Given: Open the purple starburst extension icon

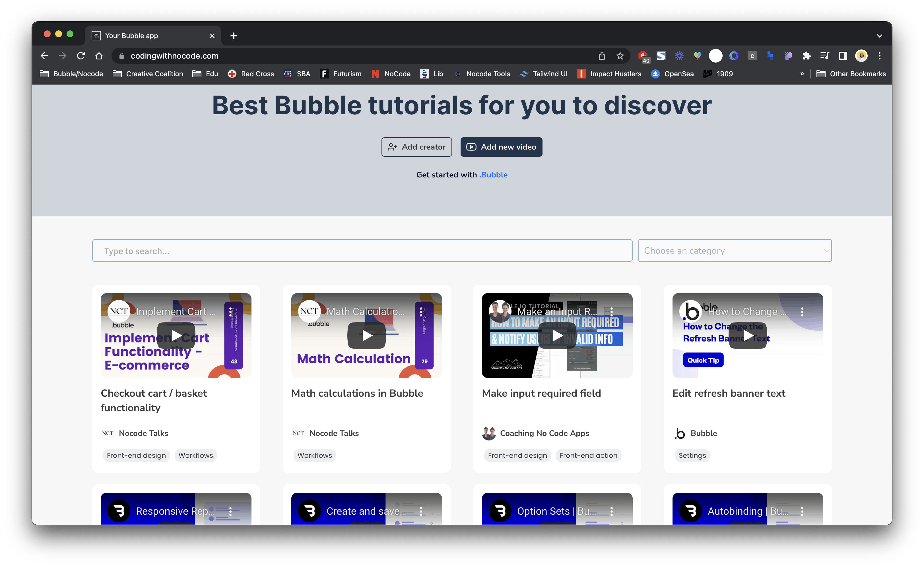Looking at the screenshot, I should tap(679, 56).
